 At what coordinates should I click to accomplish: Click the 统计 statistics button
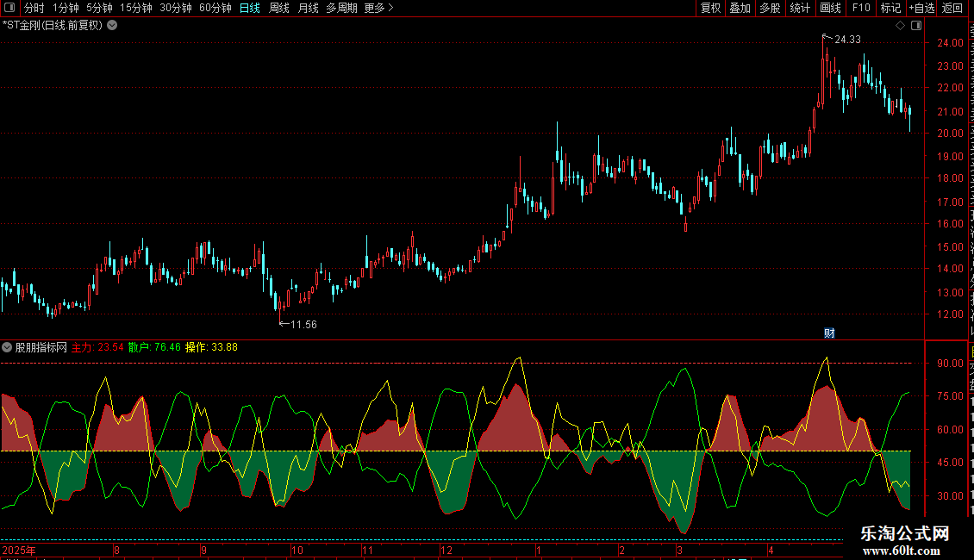click(x=800, y=8)
